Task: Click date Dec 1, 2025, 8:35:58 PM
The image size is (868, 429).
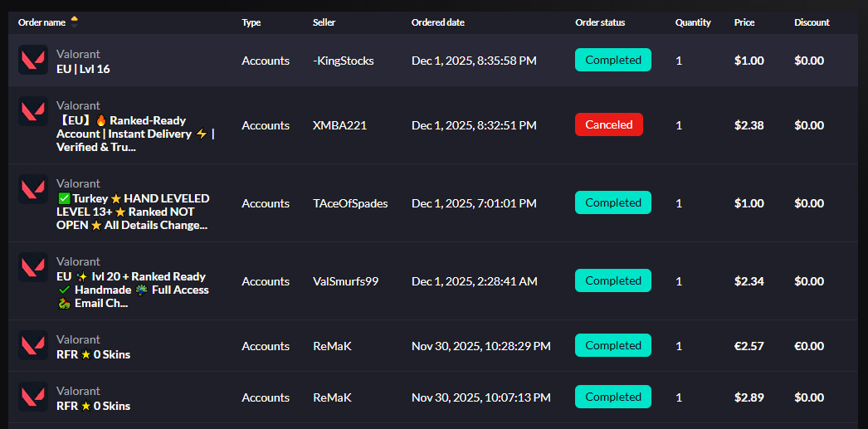Action: coord(474,61)
